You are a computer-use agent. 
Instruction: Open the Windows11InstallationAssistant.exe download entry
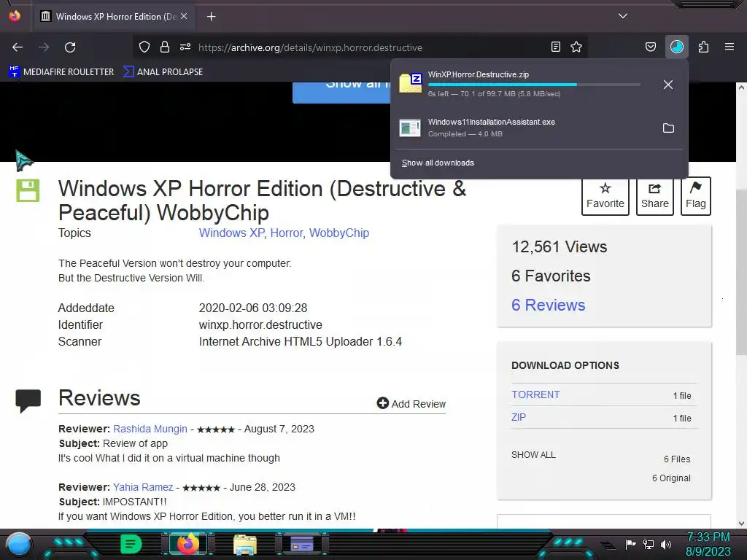click(524, 128)
